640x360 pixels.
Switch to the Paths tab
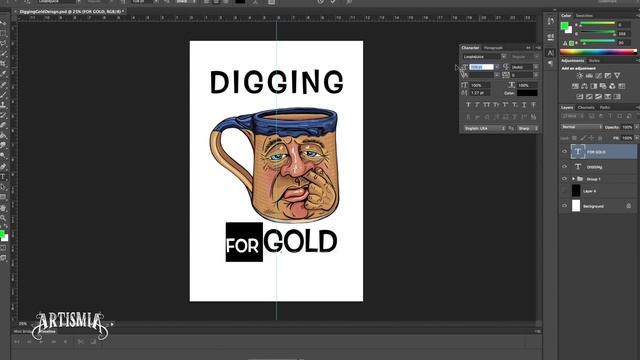[605, 107]
